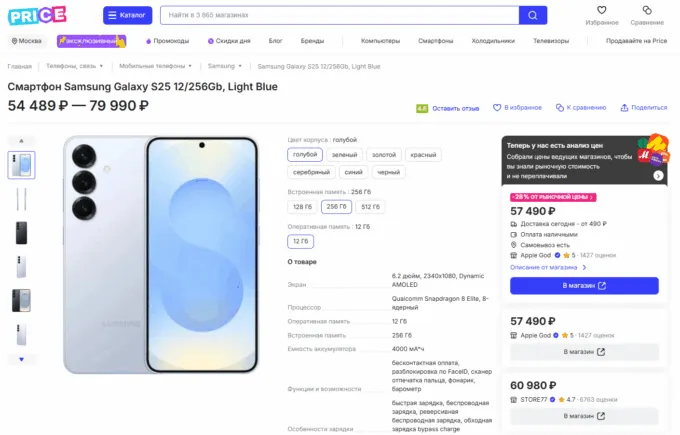Choose the красный color option
This screenshot has width=680, height=435.
(423, 155)
